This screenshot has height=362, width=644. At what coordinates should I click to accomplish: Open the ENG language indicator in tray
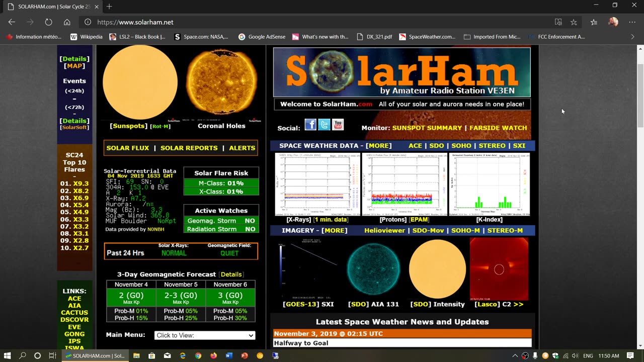pos(588,355)
